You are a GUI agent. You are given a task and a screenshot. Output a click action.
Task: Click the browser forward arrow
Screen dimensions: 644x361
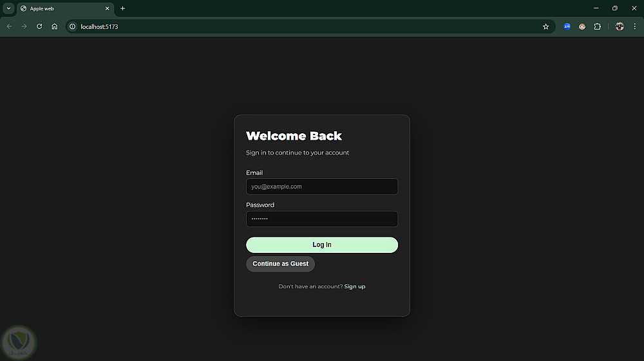(x=24, y=26)
